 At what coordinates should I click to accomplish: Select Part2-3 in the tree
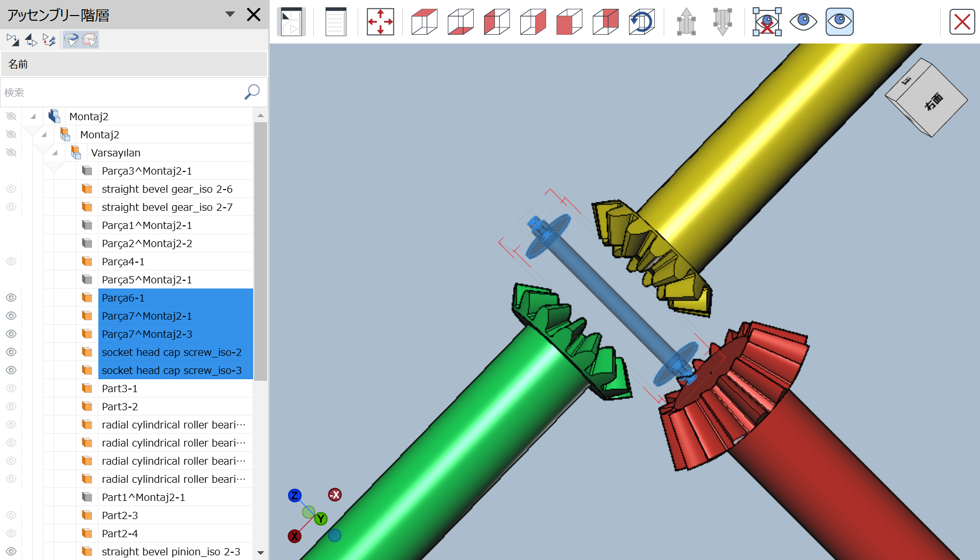(120, 515)
